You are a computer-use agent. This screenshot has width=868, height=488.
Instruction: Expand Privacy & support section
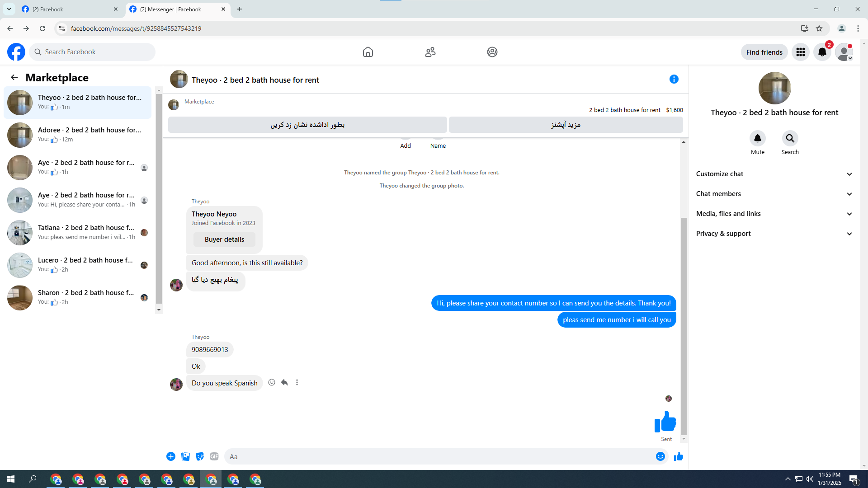coord(774,234)
